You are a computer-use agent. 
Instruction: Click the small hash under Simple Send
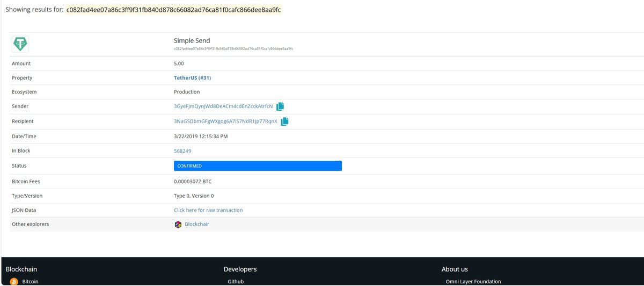coord(233,48)
